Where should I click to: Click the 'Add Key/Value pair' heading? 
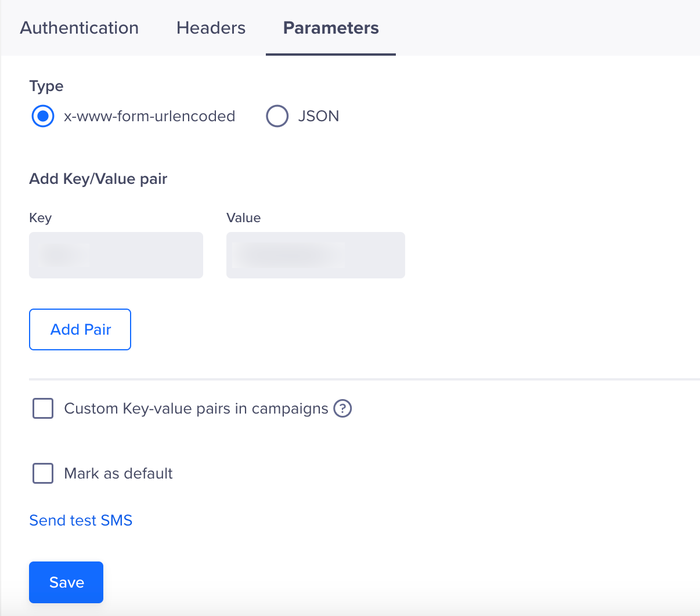(98, 179)
